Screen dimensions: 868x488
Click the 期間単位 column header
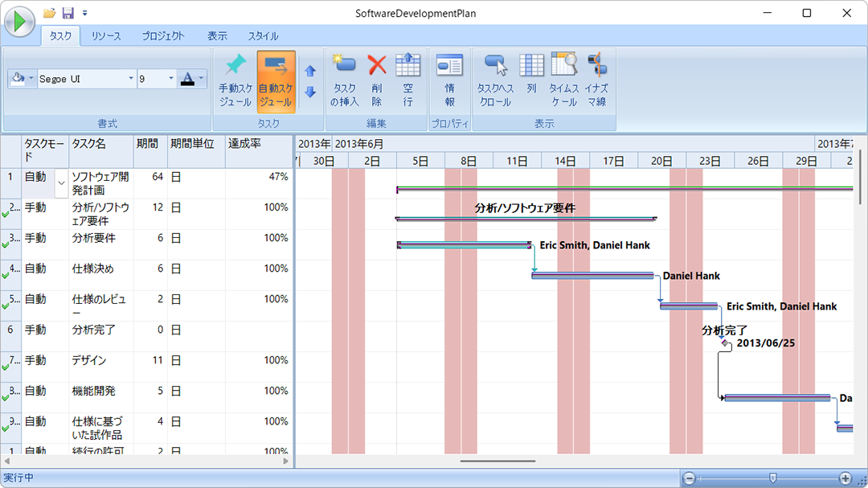point(196,150)
